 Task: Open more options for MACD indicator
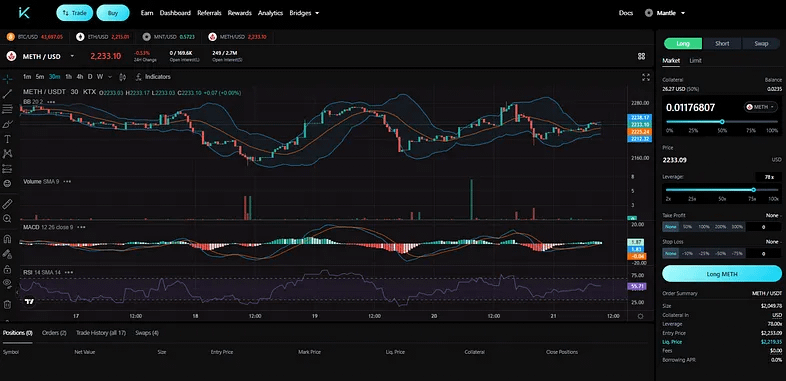pos(81,227)
